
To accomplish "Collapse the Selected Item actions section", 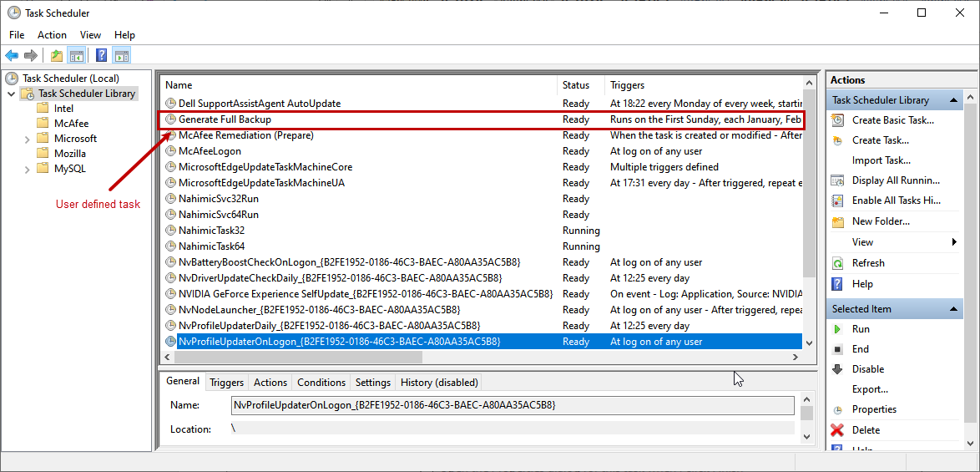I will pos(953,309).
